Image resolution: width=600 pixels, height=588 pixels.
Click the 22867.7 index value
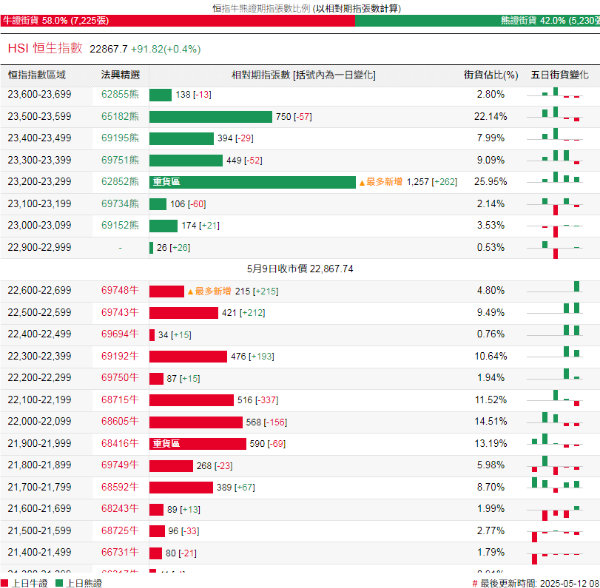[108, 49]
